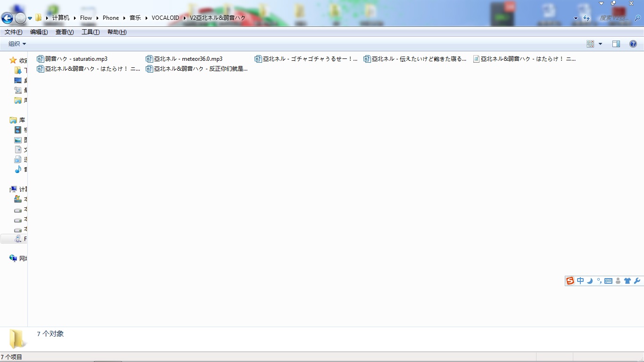Open the wrench settings icon on IME bar

[x=637, y=281]
